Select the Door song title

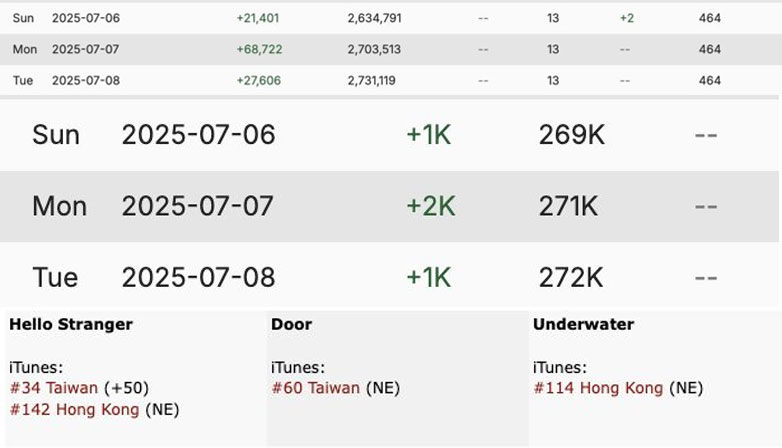coord(291,324)
